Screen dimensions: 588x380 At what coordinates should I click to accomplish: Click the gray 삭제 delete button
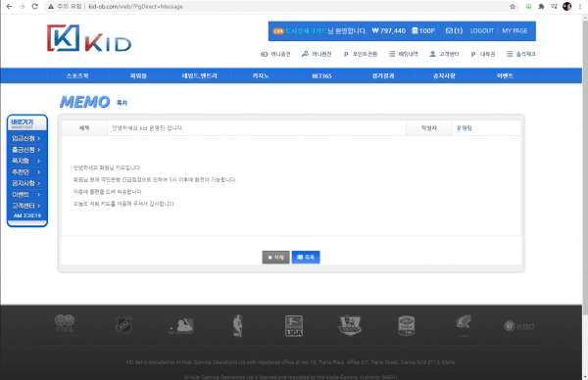tap(275, 257)
